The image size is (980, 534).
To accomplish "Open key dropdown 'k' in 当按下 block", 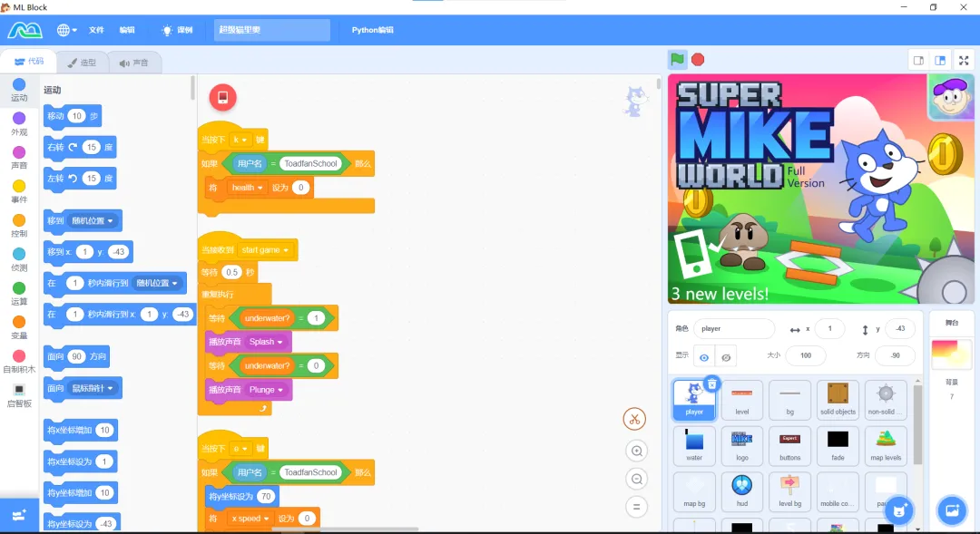I will [240, 140].
